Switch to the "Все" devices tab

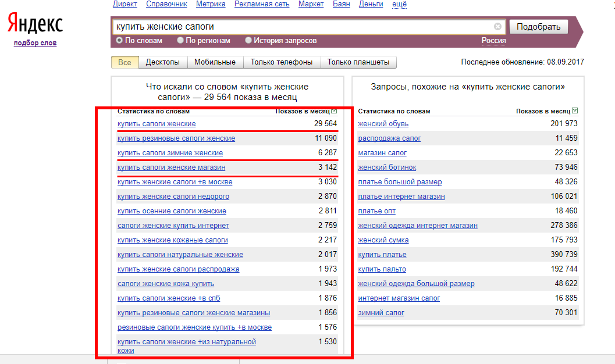click(x=125, y=62)
